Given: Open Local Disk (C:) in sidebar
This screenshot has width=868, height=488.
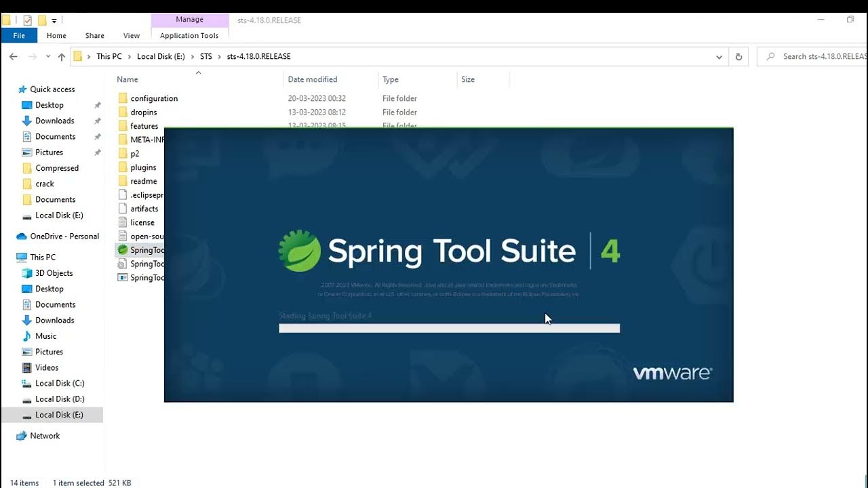Looking at the screenshot, I should tap(60, 384).
